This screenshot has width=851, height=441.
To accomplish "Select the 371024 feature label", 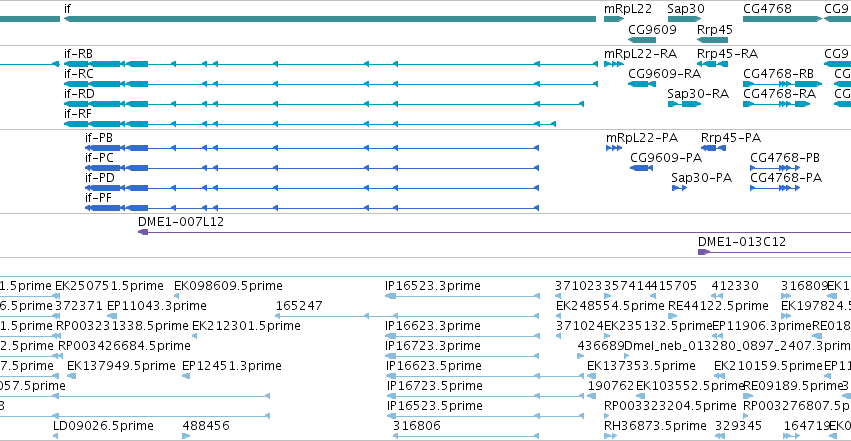I will coord(580,326).
